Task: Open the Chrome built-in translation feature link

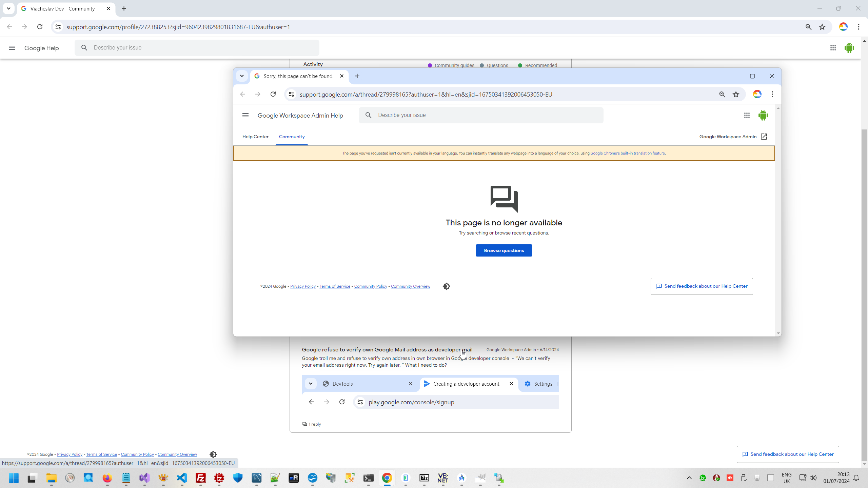Action: point(627,153)
